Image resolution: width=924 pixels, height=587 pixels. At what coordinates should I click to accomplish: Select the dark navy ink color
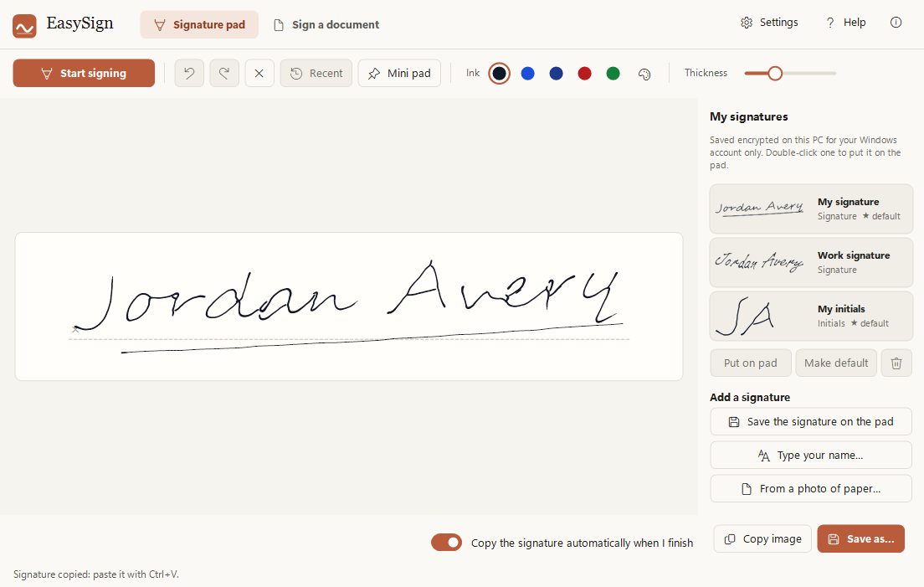tap(557, 73)
